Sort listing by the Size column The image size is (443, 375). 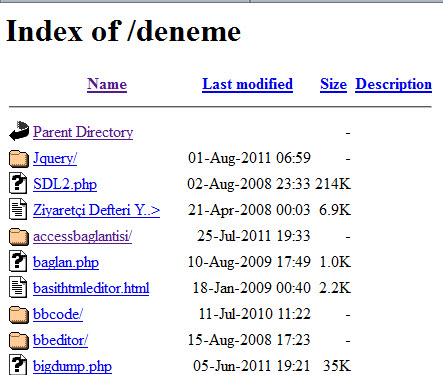333,84
